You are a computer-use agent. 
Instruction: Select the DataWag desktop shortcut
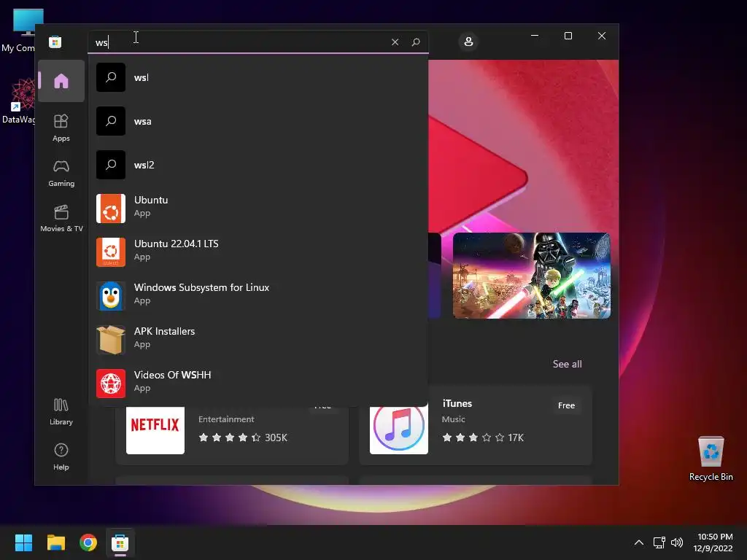(x=18, y=101)
